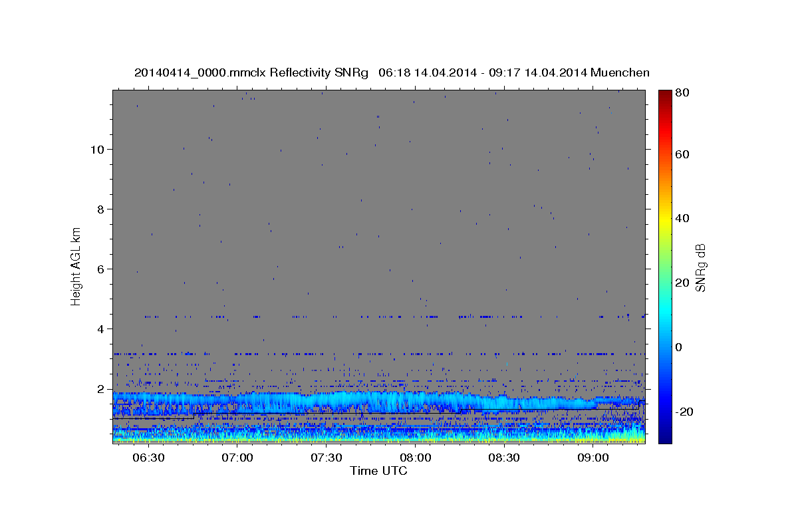Screen dimensions: 798x532
Task: Click the 'Muenchen' location text in title
Action: click(x=620, y=72)
